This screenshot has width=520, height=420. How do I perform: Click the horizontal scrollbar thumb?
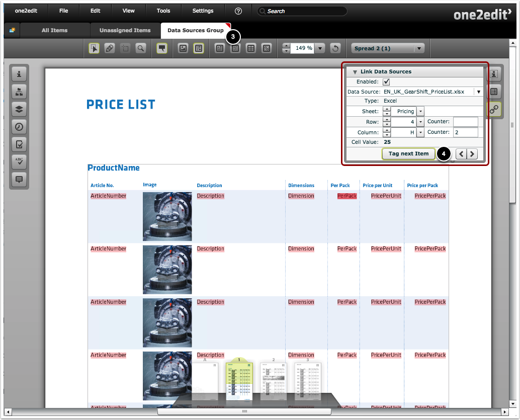244,412
